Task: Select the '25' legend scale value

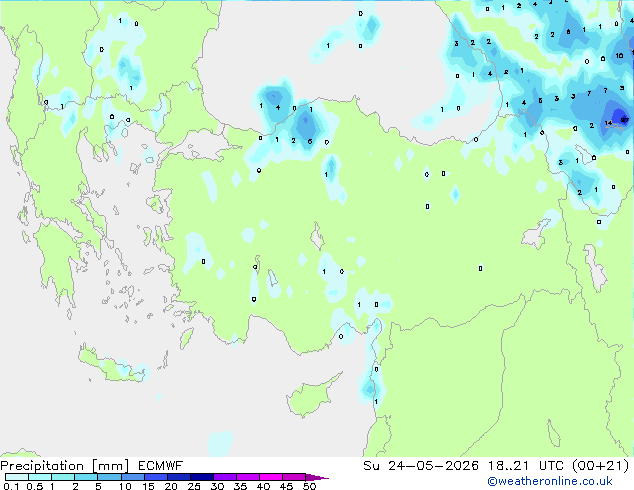Action: [194, 486]
